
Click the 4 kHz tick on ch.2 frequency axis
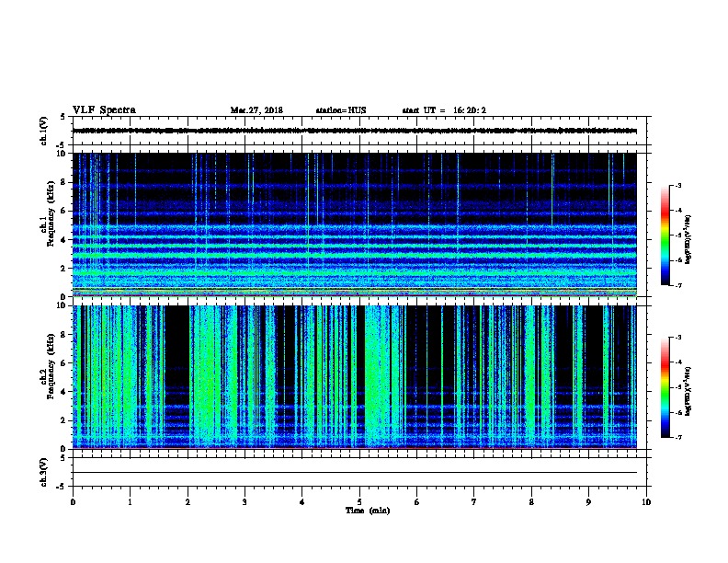click(63, 392)
